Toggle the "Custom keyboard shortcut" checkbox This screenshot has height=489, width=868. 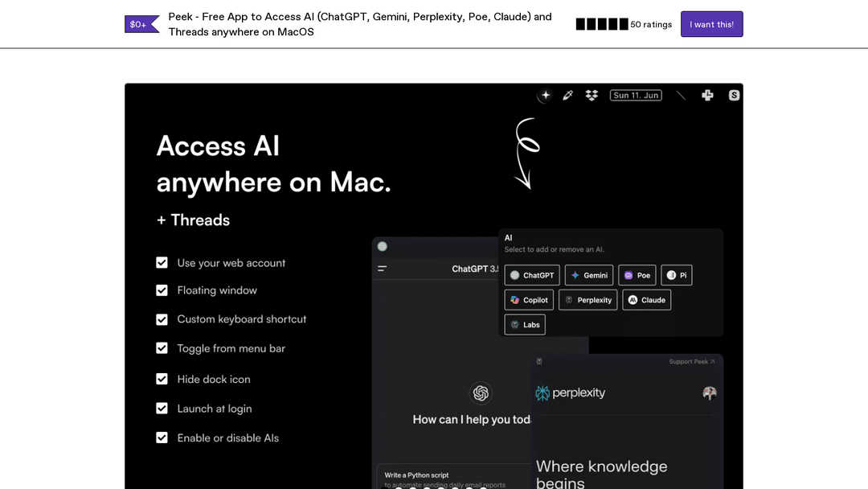pyautogui.click(x=162, y=319)
